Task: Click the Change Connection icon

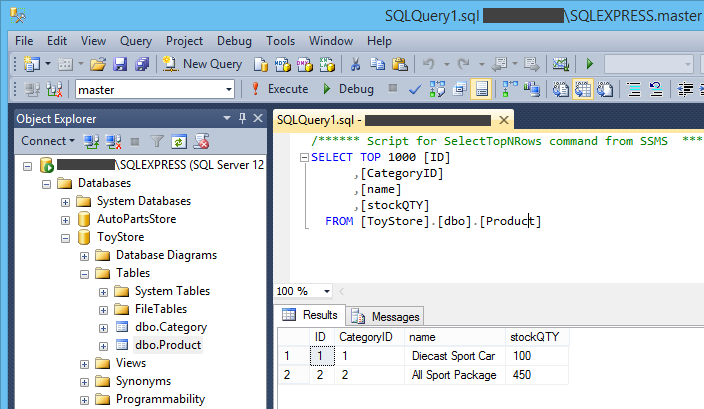Action: coord(54,89)
